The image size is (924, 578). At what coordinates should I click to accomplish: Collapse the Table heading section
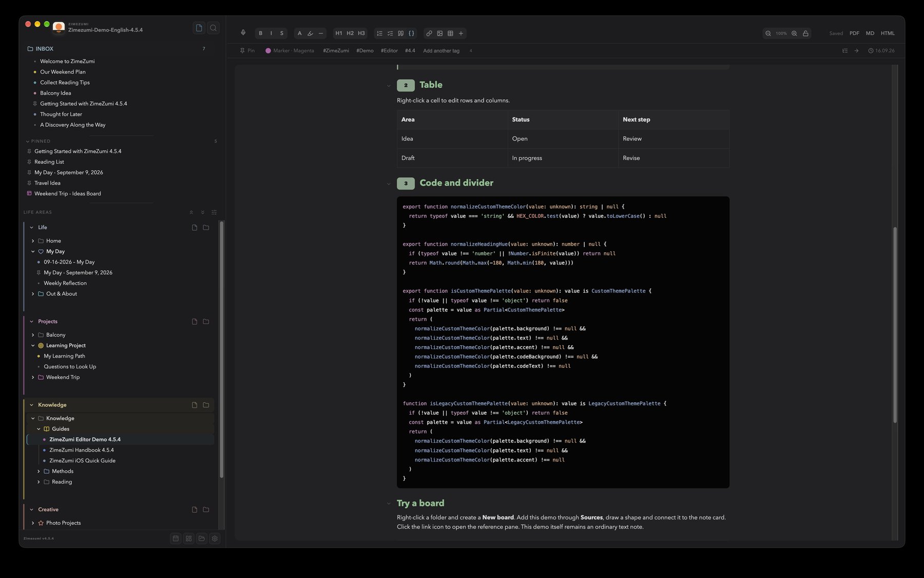click(389, 86)
